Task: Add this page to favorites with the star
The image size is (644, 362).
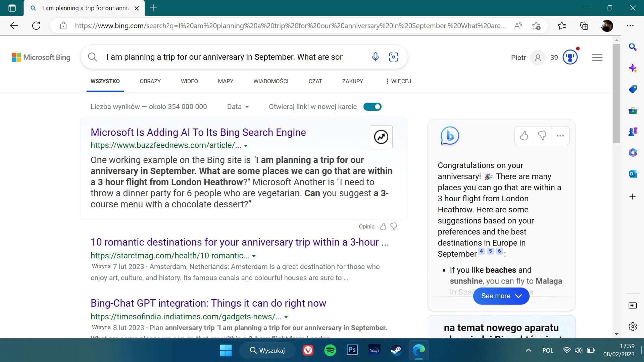Action: tap(536, 25)
